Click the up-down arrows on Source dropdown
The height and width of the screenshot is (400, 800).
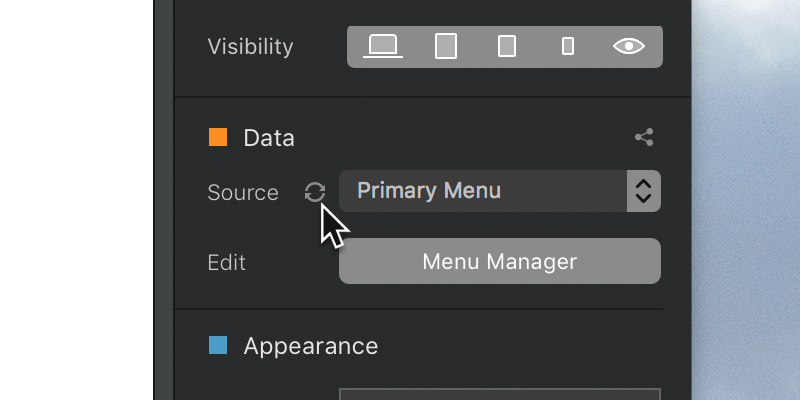pos(644,191)
